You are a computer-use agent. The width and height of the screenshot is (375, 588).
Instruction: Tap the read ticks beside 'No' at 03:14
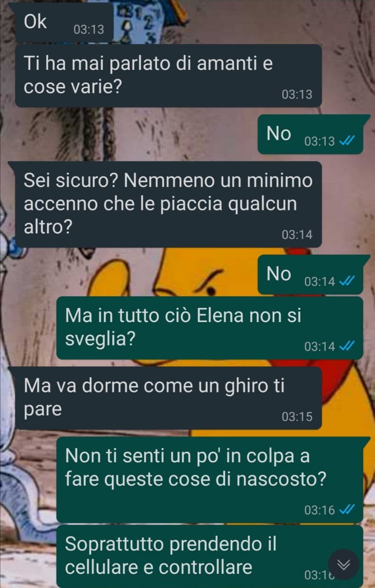pos(346,281)
